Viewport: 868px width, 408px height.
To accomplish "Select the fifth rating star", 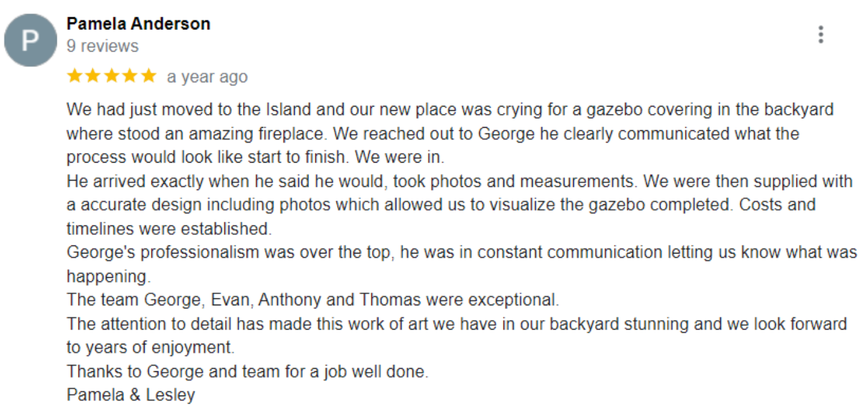I will point(148,76).
